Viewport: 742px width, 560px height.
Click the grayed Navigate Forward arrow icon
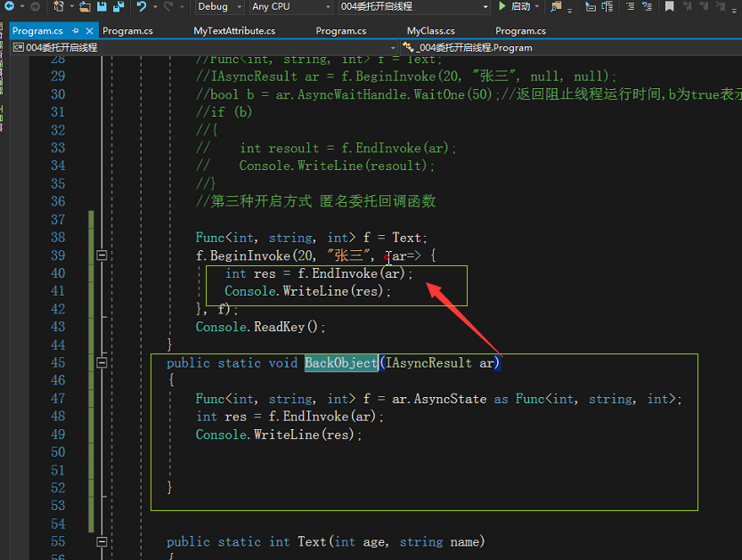point(35,6)
